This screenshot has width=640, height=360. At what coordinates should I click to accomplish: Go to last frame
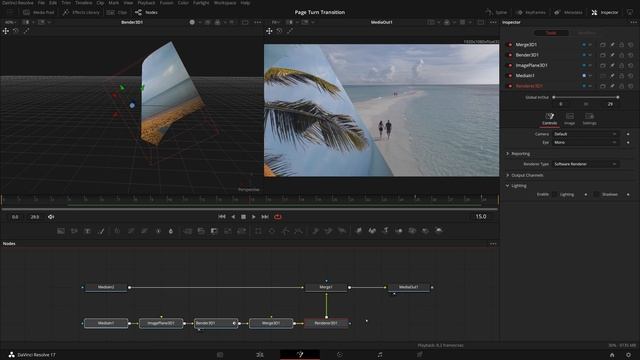click(265, 217)
